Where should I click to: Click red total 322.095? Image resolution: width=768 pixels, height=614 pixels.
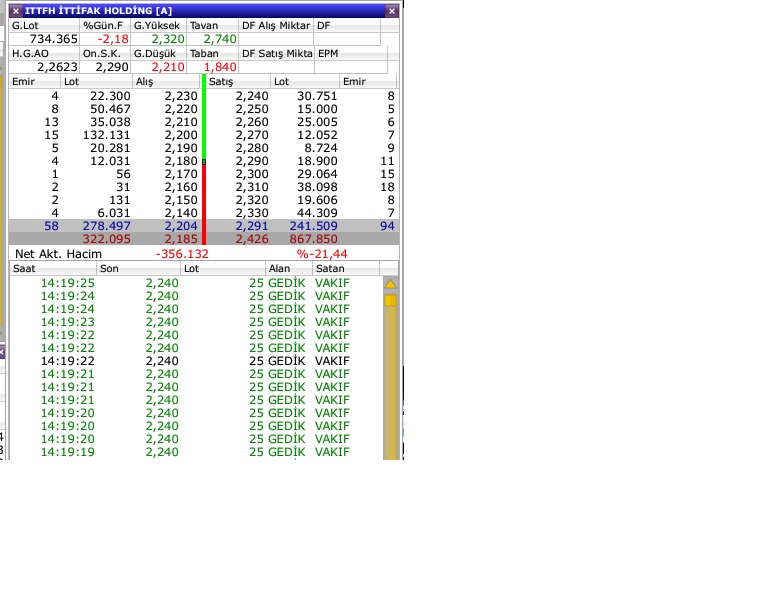coord(107,239)
